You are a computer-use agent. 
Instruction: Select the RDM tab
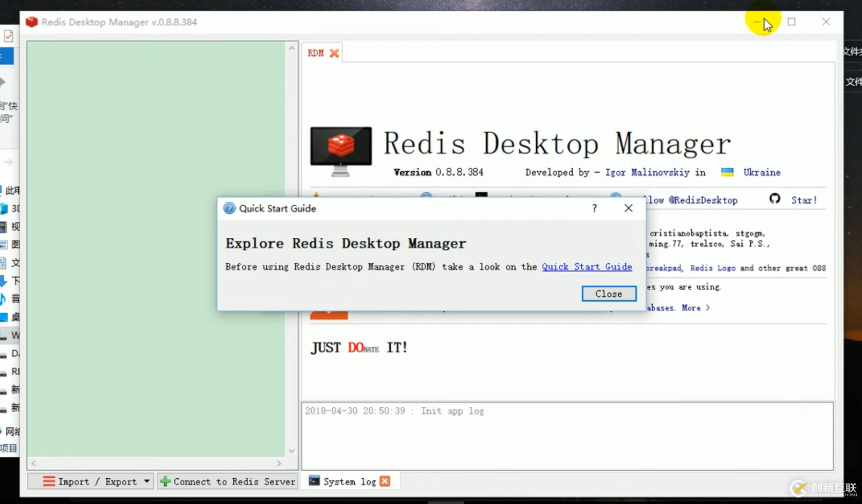pos(316,53)
